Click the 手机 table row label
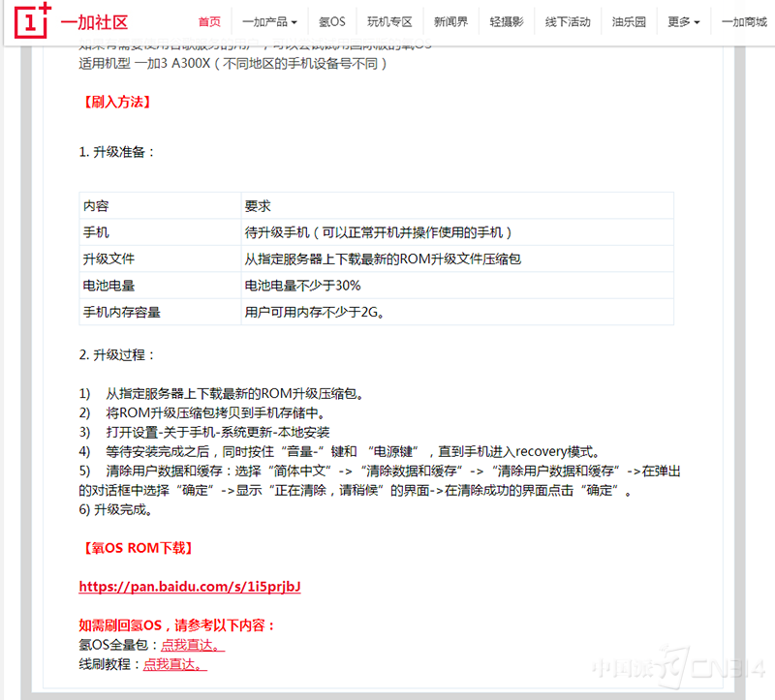This screenshot has height=700, width=775. [x=160, y=232]
